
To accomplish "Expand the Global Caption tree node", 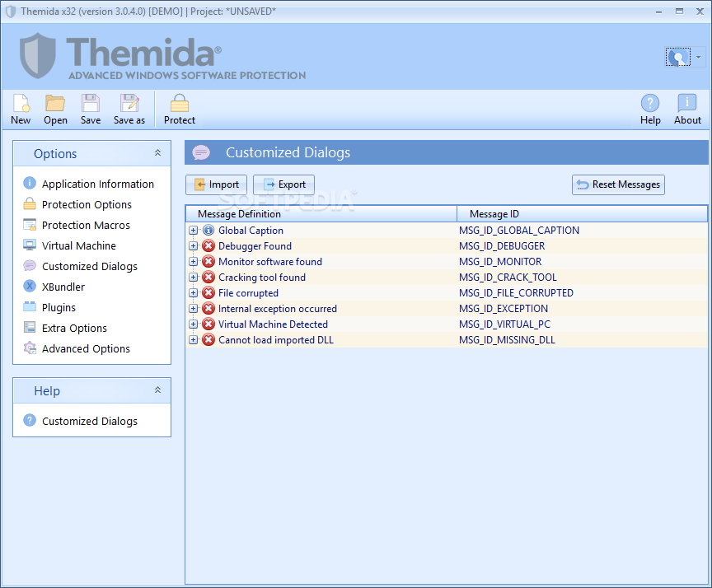I will 194,231.
